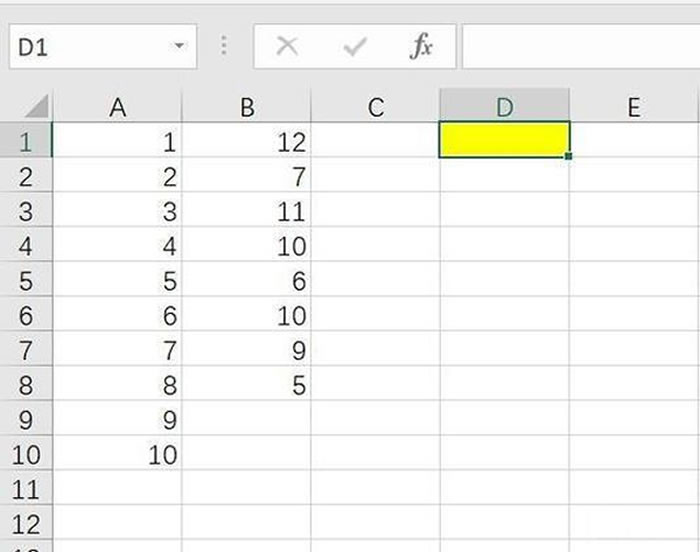Image resolution: width=700 pixels, height=552 pixels.
Task: Click the formula bar resize dots handle
Action: coord(224,46)
